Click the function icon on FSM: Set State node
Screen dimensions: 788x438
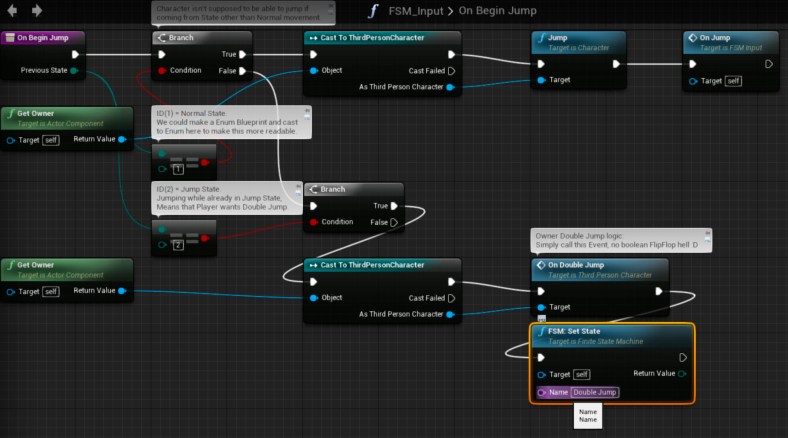[x=541, y=331]
